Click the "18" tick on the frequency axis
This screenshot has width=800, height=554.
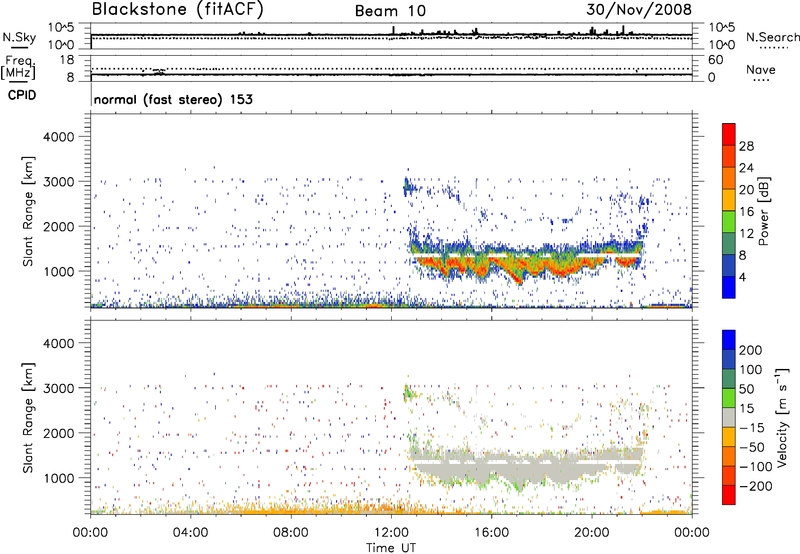pos(67,60)
